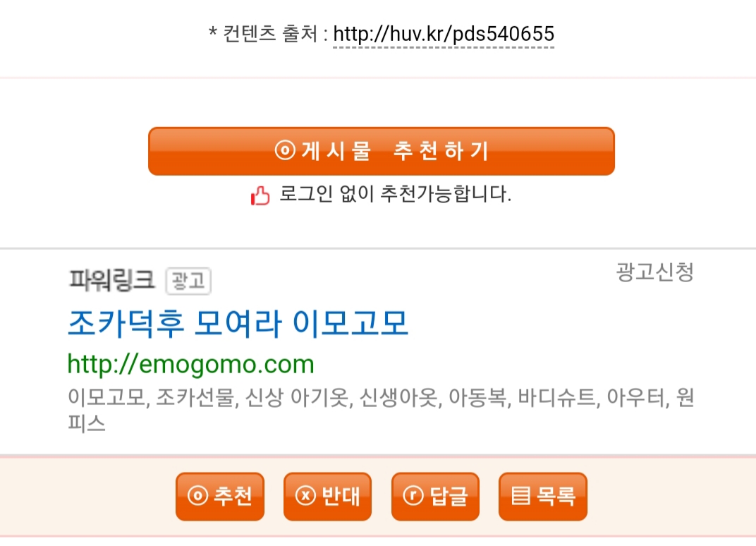The height and width of the screenshot is (546, 756).
Task: Click the circle icon on 추천 button
Action: (197, 495)
